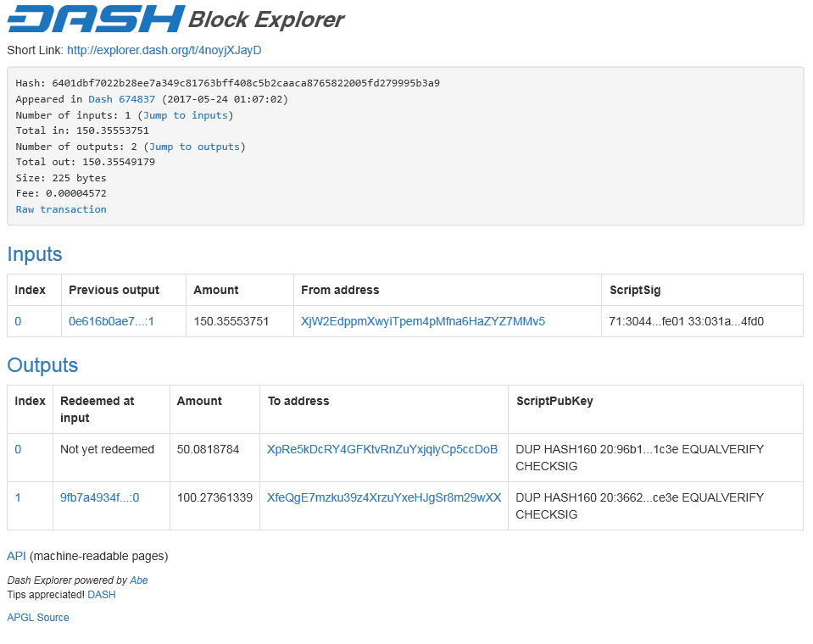
Task: Open output index 1 link
Action: coord(18,498)
